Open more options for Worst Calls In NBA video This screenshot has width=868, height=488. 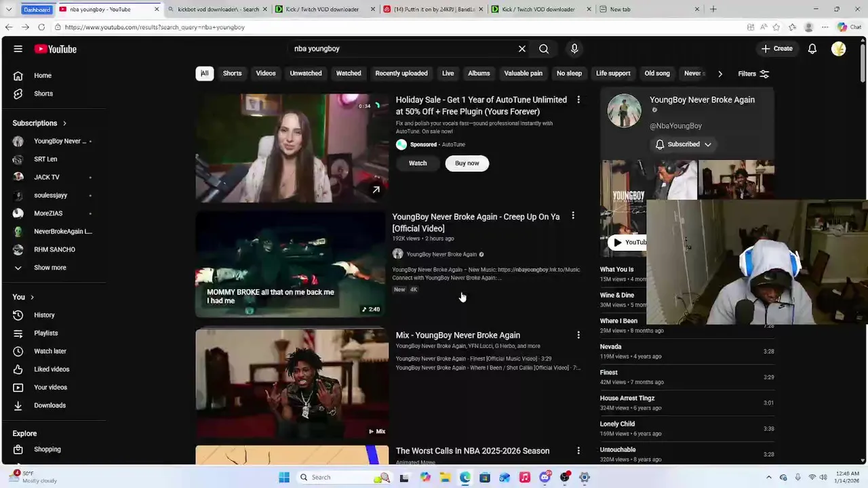click(x=578, y=451)
